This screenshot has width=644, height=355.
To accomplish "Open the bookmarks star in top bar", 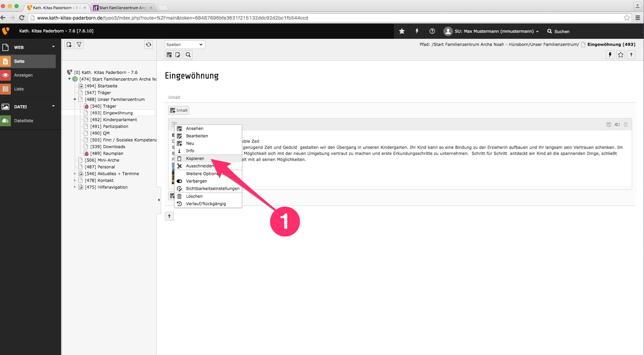I will (402, 31).
